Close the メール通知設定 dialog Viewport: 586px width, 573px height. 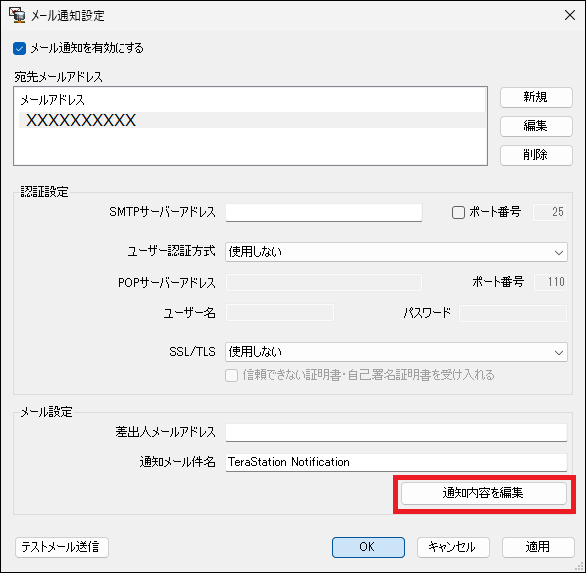570,15
